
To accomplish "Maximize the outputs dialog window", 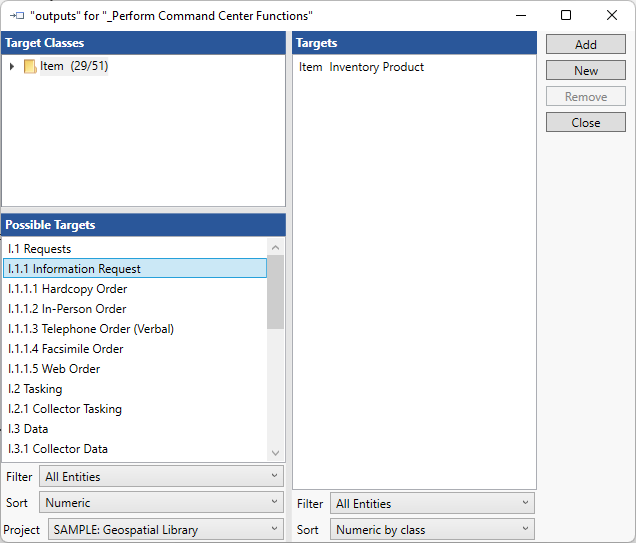I will [x=566, y=16].
